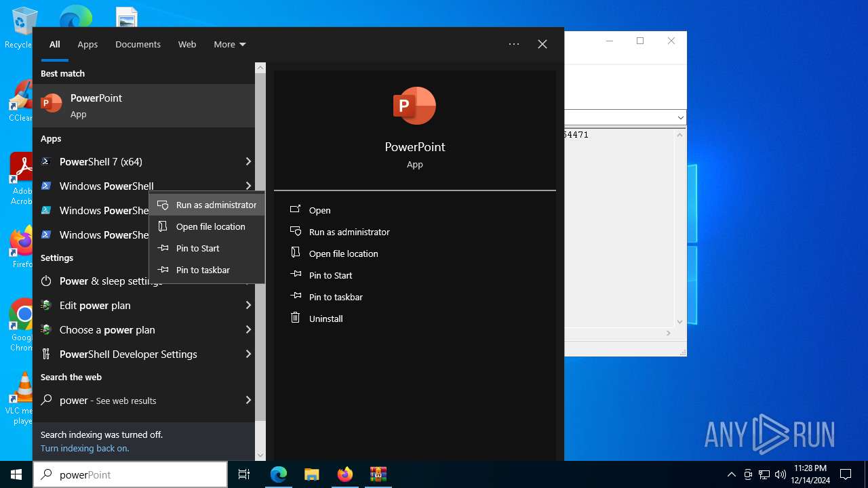Select Pin to Start in the context menu
The image size is (868, 488).
click(207, 248)
